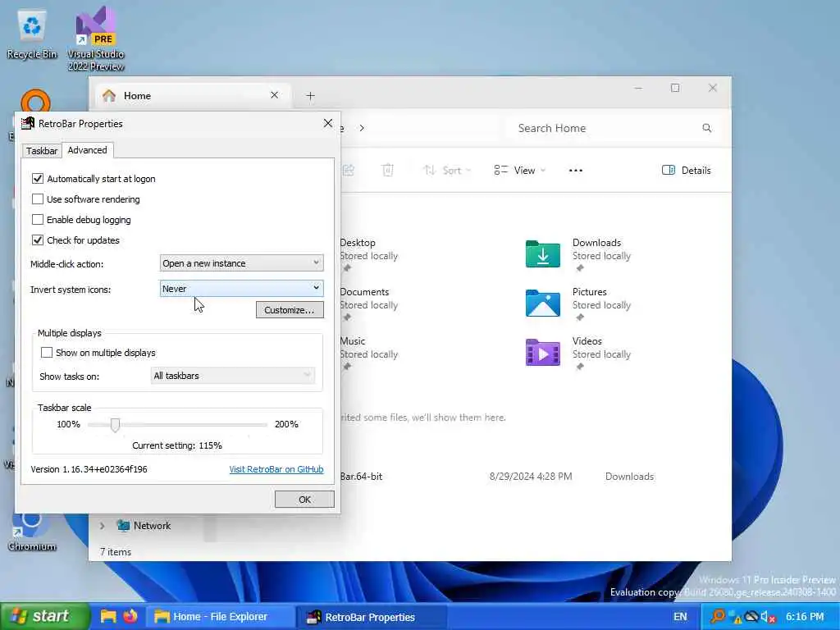Open the Middle-click action dropdown
840x630 pixels.
[x=242, y=263]
